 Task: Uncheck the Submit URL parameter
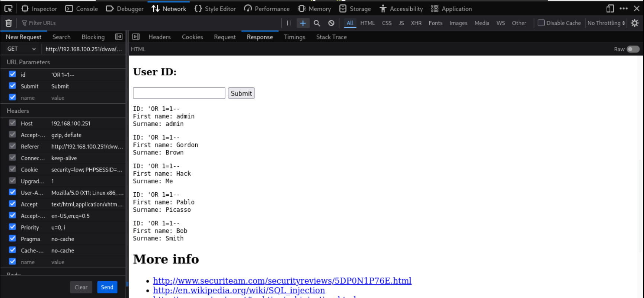[12, 86]
